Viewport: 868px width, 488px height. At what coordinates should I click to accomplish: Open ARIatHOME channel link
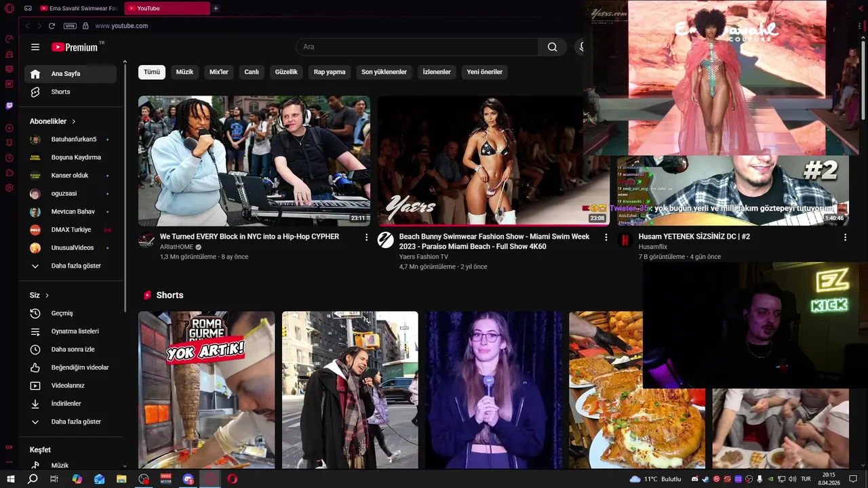tap(176, 247)
